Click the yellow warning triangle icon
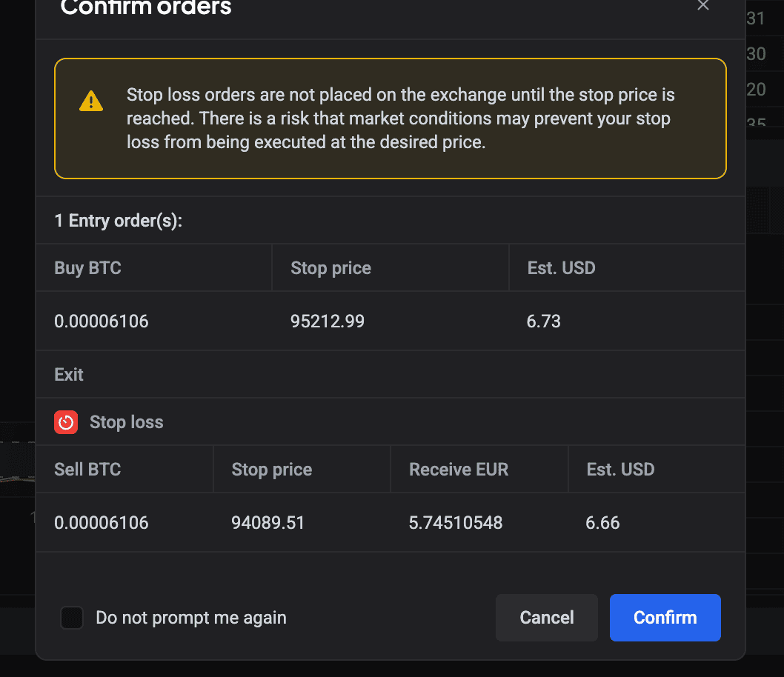 point(90,101)
